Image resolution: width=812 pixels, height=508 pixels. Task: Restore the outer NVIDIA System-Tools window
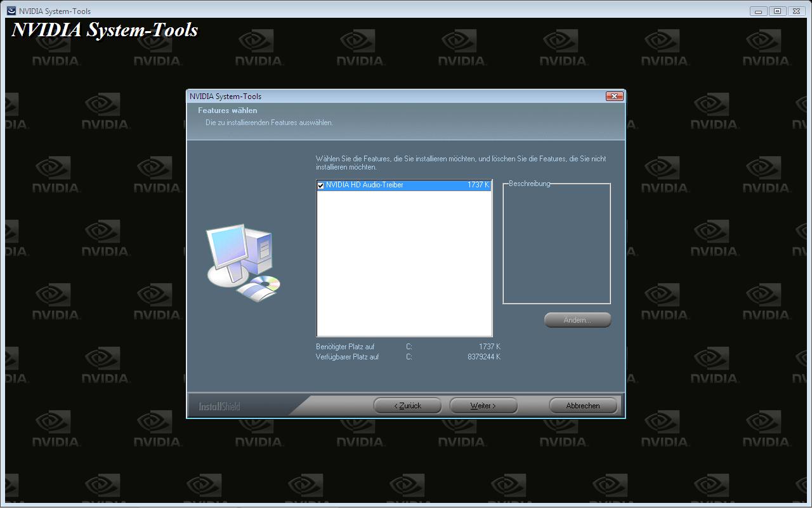(x=777, y=11)
